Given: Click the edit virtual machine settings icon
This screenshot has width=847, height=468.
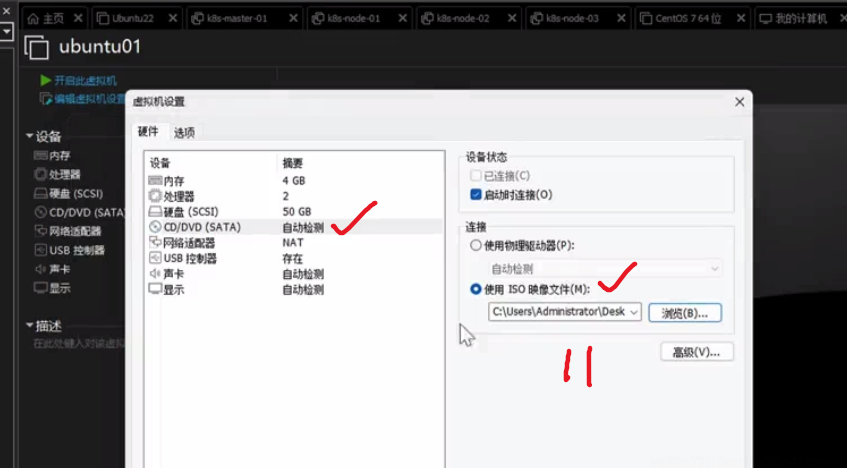Looking at the screenshot, I should pos(46,98).
